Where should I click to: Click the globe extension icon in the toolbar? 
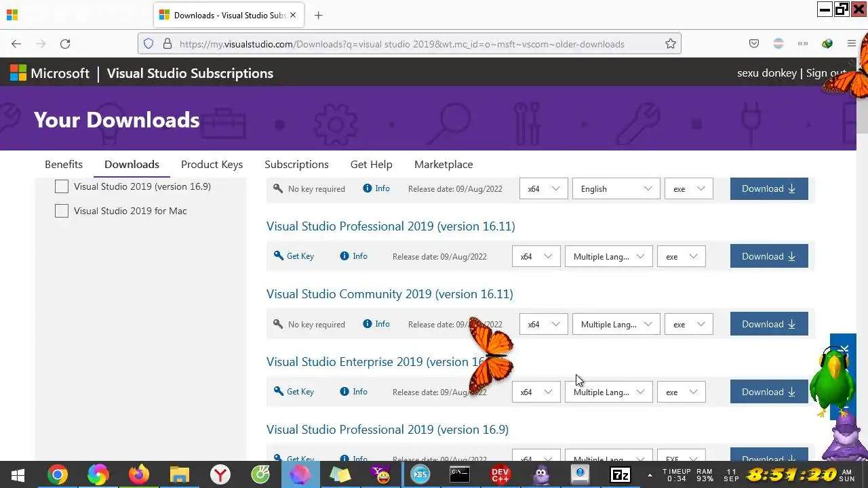point(827,44)
